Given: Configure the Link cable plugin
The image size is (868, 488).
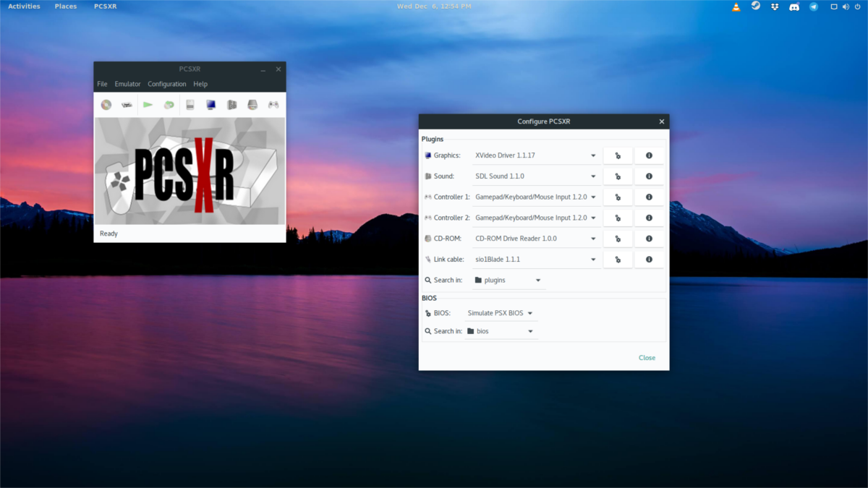Looking at the screenshot, I should pos(618,259).
